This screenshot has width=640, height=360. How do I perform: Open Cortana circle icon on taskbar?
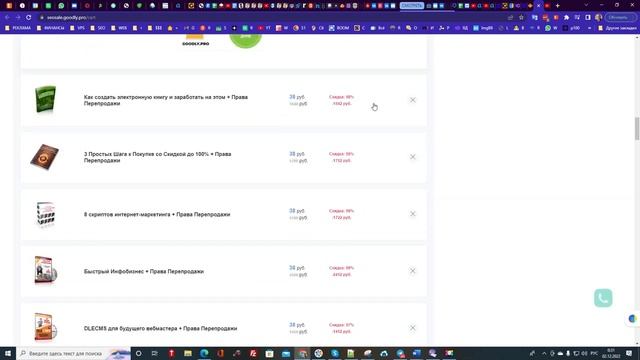pos(138,353)
